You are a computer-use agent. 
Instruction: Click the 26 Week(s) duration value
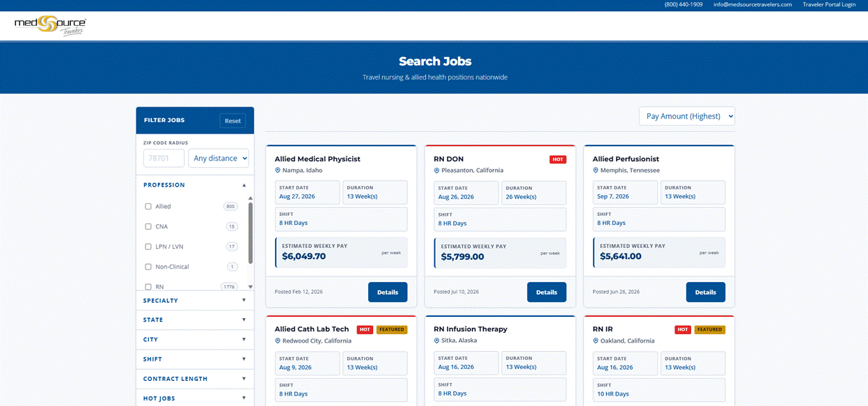point(521,197)
